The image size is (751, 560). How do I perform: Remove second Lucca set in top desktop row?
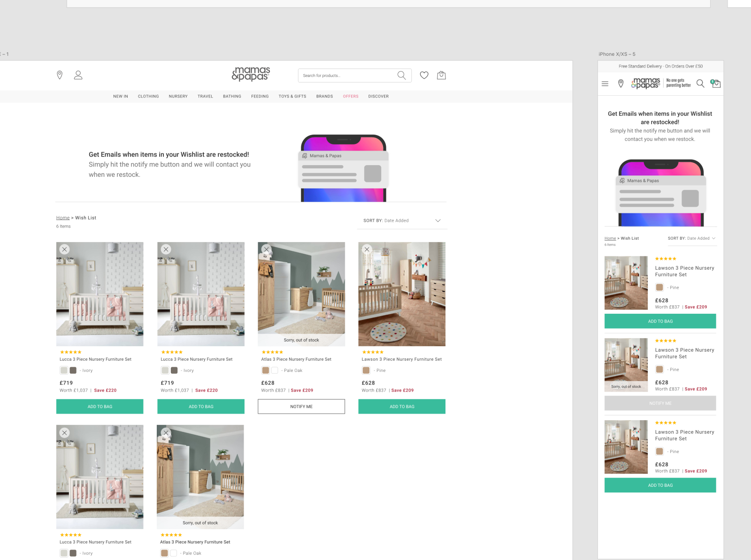click(166, 250)
